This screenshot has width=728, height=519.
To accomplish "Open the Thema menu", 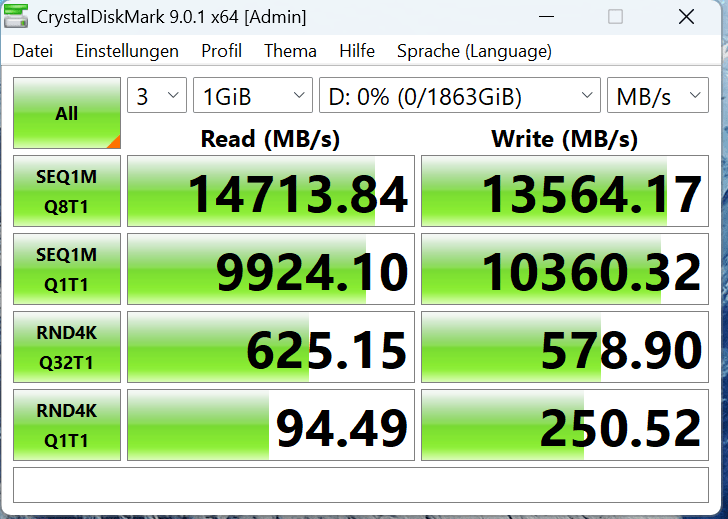I will [290, 51].
